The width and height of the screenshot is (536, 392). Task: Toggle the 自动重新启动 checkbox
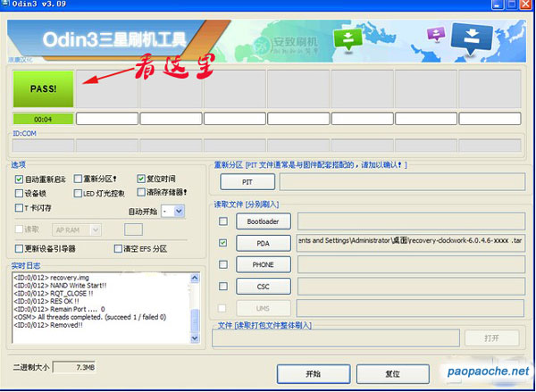pyautogui.click(x=19, y=179)
